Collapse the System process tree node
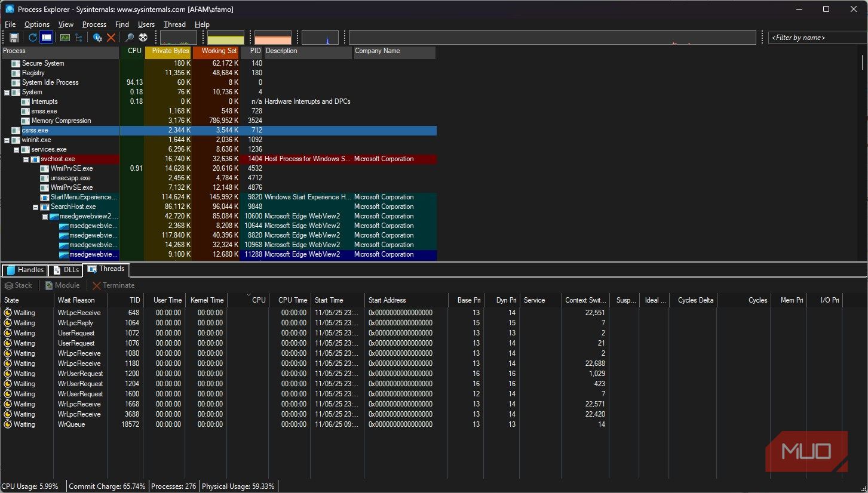868x493 pixels. tap(7, 92)
